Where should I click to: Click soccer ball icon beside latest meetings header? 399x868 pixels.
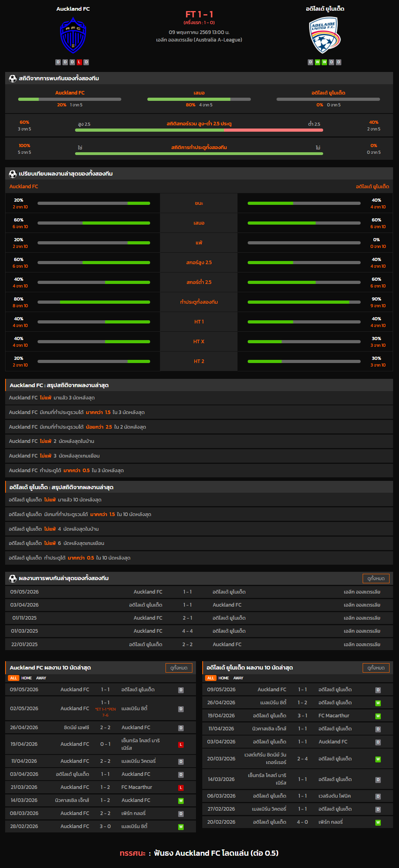13,578
